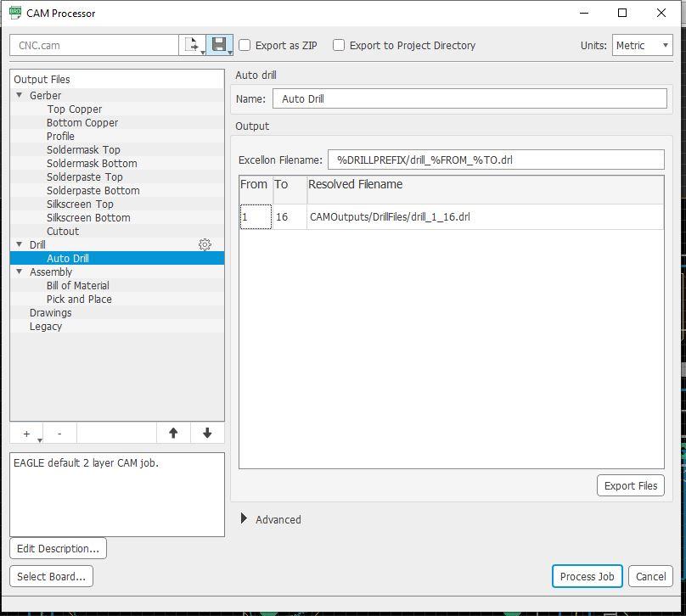
Task: Click resolved filename drill_1_16.drl cell
Action: click(x=485, y=216)
